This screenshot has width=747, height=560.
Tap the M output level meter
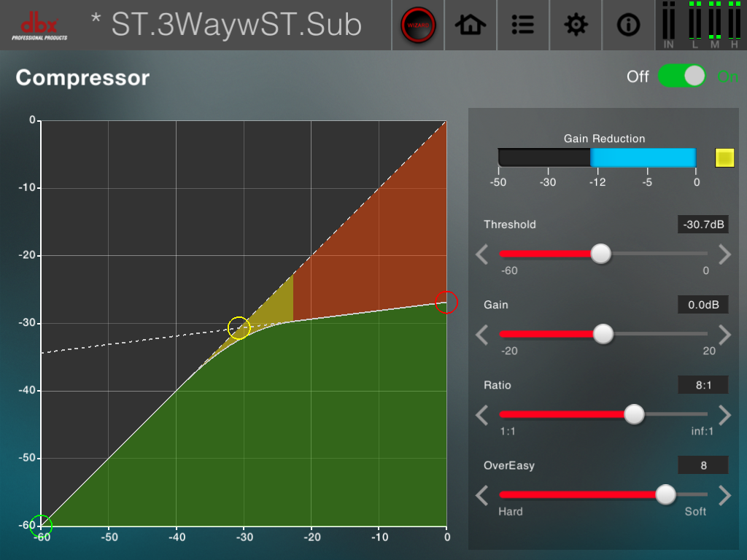(x=715, y=25)
